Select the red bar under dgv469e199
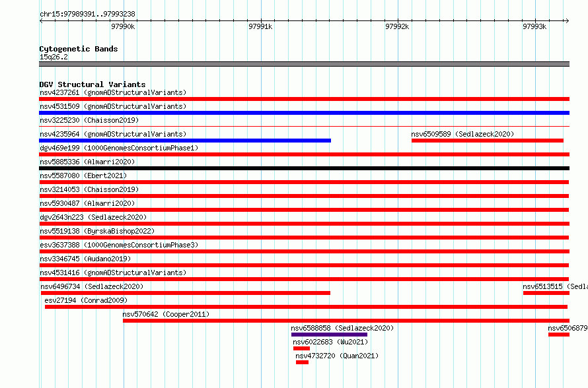588x388 pixels. [304, 154]
